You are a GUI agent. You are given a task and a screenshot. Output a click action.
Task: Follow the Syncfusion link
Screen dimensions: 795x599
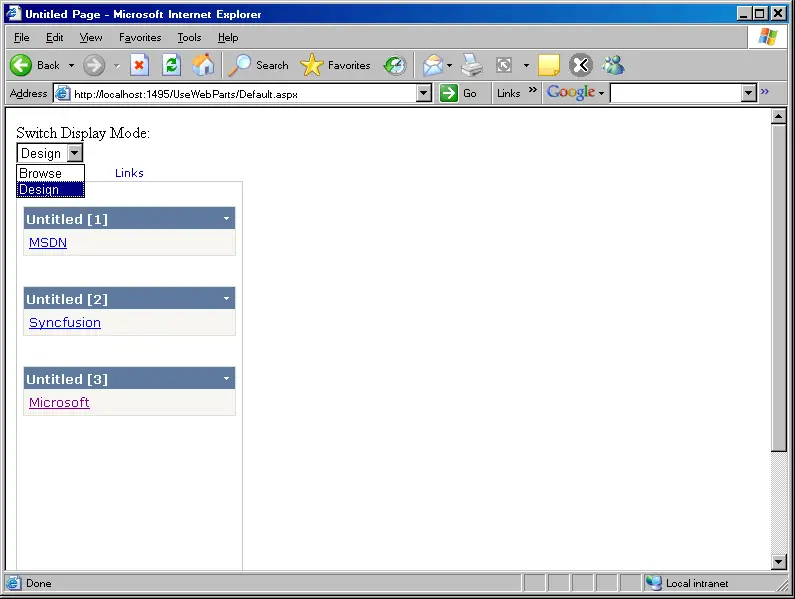[x=65, y=323]
